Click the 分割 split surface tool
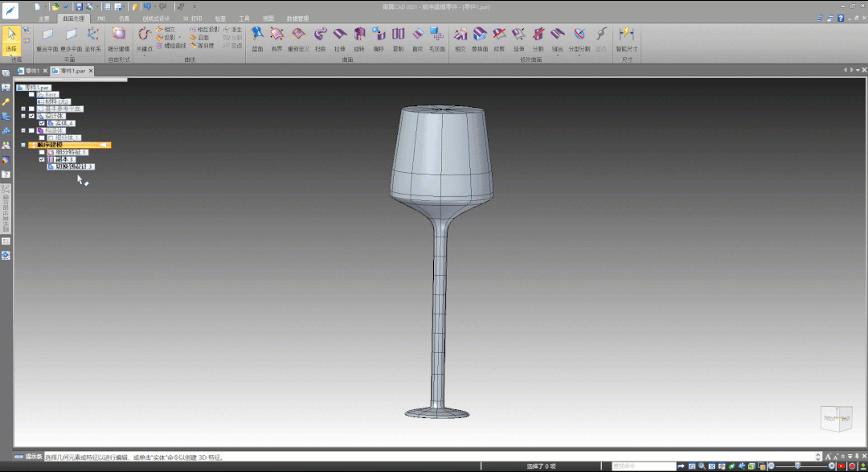The height and width of the screenshot is (472, 868). pyautogui.click(x=538, y=39)
